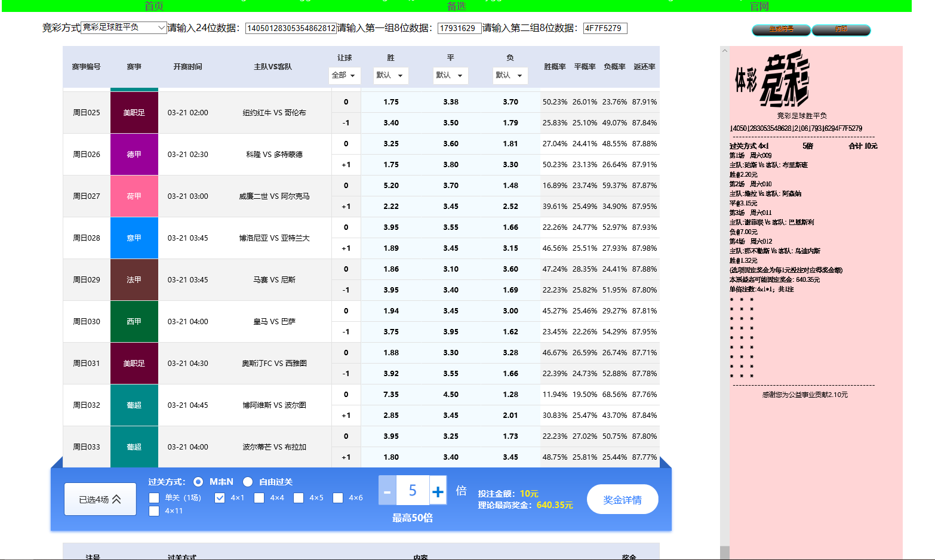This screenshot has height=560, width=935.
Task: Click the 荷甲 league badge
Action: coord(134,196)
